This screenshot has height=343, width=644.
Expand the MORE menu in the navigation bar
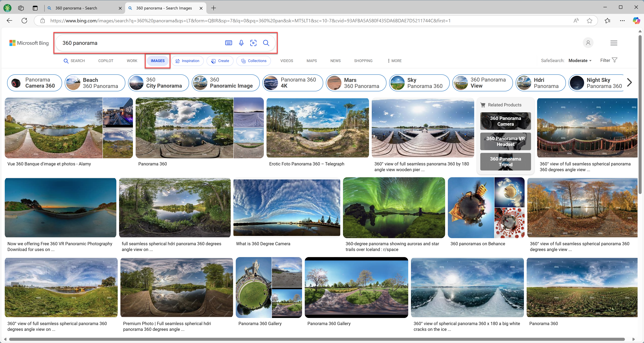(395, 61)
